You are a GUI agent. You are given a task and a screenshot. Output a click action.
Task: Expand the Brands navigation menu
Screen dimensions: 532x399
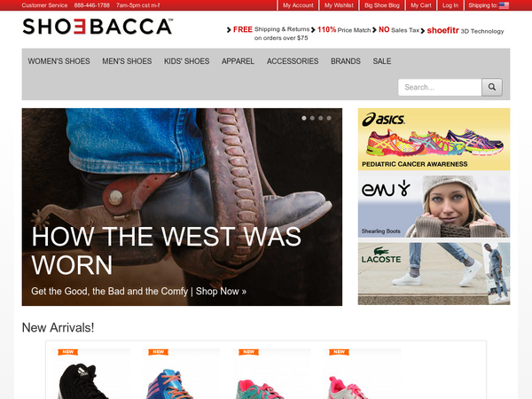pyautogui.click(x=346, y=61)
